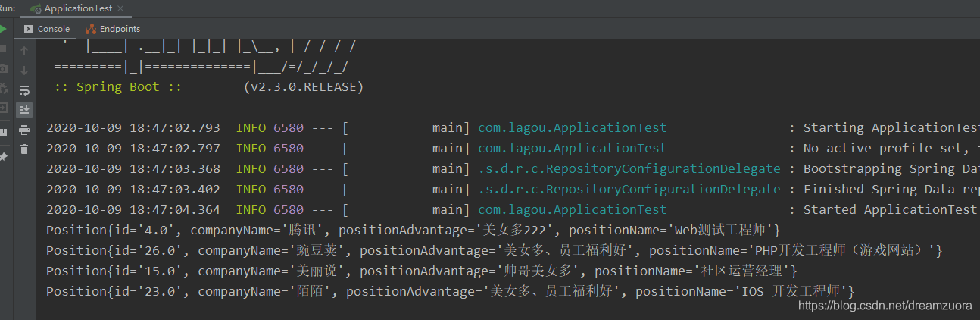This screenshot has width=980, height=320.
Task: Click the log timestamp 18:47:03.368
Action: [175, 168]
